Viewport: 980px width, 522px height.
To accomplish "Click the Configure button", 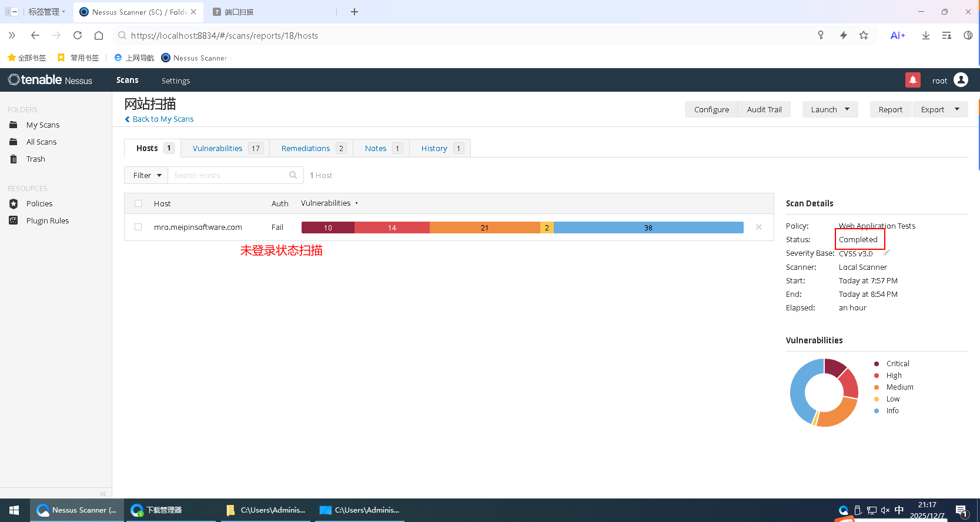I will [711, 109].
